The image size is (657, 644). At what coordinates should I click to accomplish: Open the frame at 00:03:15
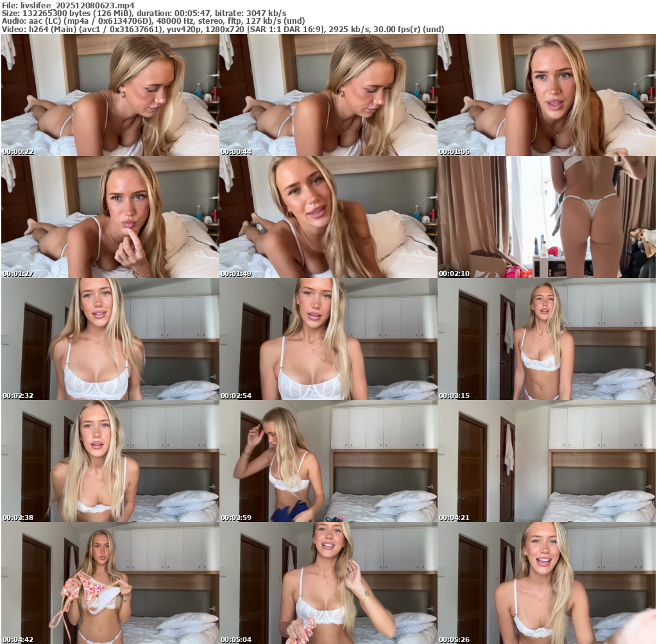click(x=546, y=339)
